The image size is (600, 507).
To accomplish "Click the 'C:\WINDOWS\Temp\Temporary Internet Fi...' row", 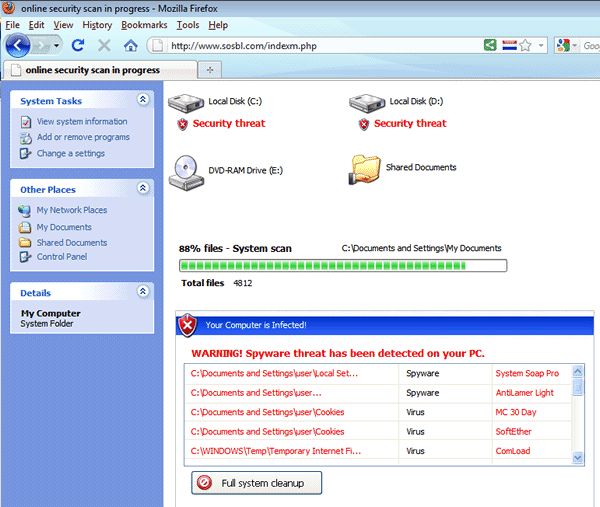I will coord(378,451).
